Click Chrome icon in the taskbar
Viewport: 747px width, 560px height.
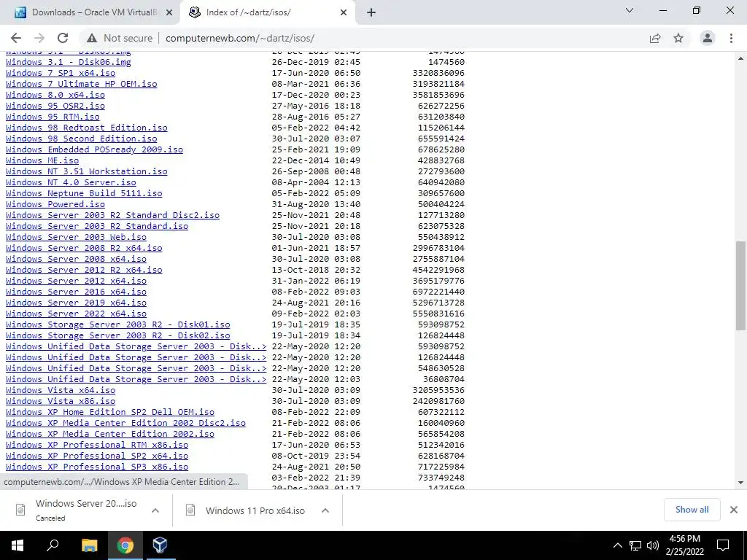[125, 545]
